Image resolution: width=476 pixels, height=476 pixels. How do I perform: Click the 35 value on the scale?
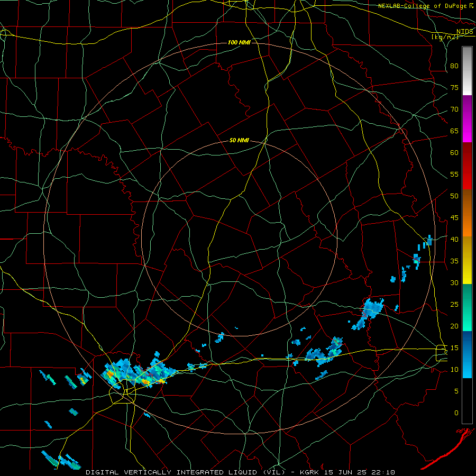pos(454,261)
